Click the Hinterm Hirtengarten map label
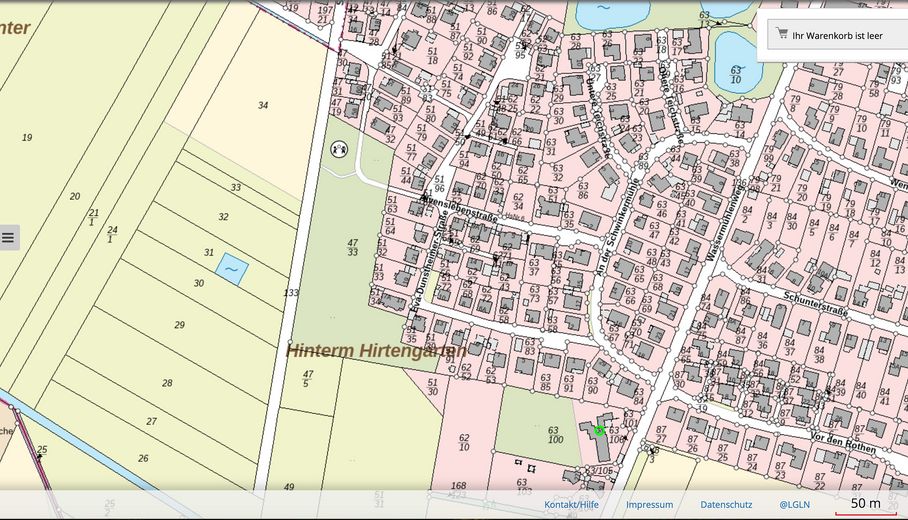Viewport: 908px width, 520px height. 376,351
